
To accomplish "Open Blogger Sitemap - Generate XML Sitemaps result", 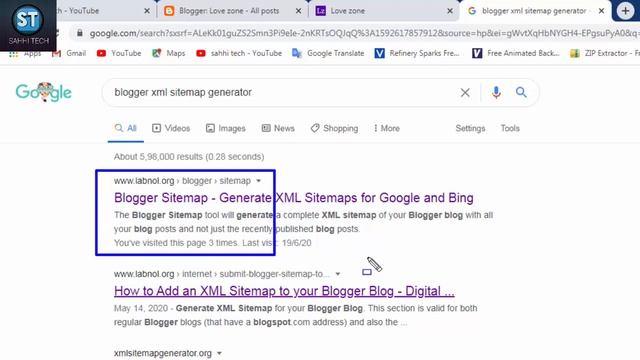I will [x=293, y=198].
